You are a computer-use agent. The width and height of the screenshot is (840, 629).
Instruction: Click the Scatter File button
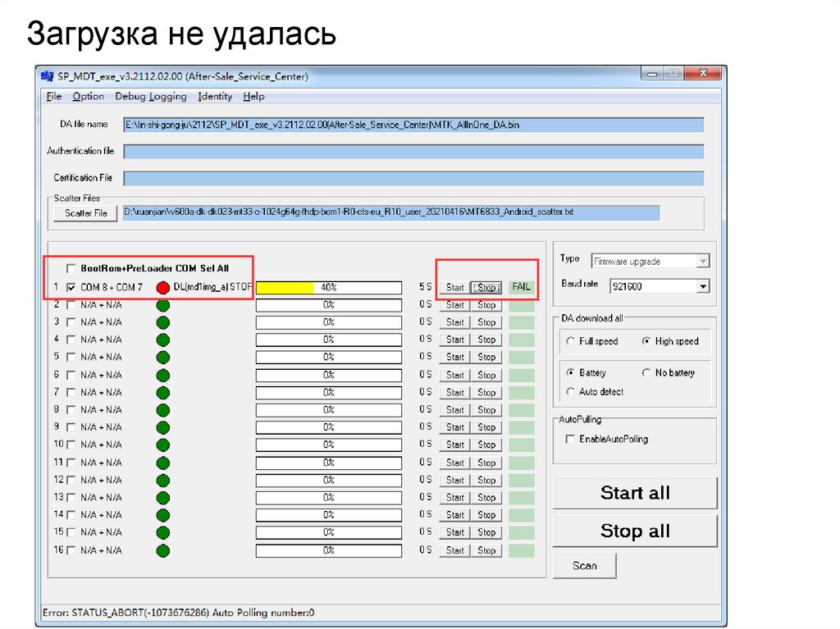tap(85, 213)
